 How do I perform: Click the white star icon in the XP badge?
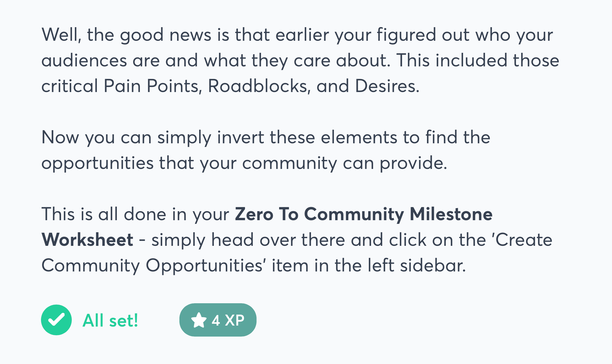[199, 320]
